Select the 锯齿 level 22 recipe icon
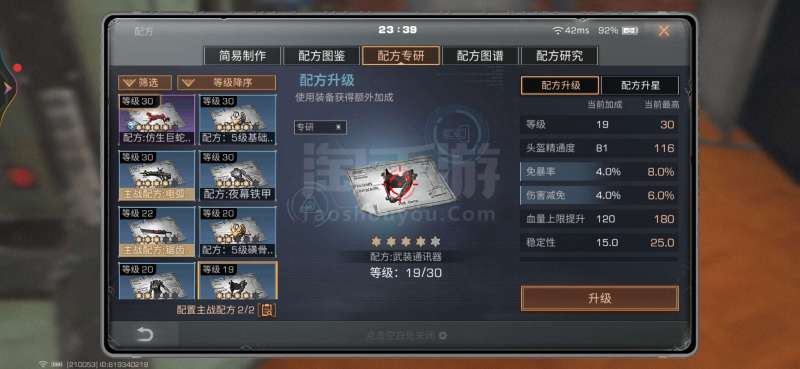The width and height of the screenshot is (800, 369). pos(157,232)
